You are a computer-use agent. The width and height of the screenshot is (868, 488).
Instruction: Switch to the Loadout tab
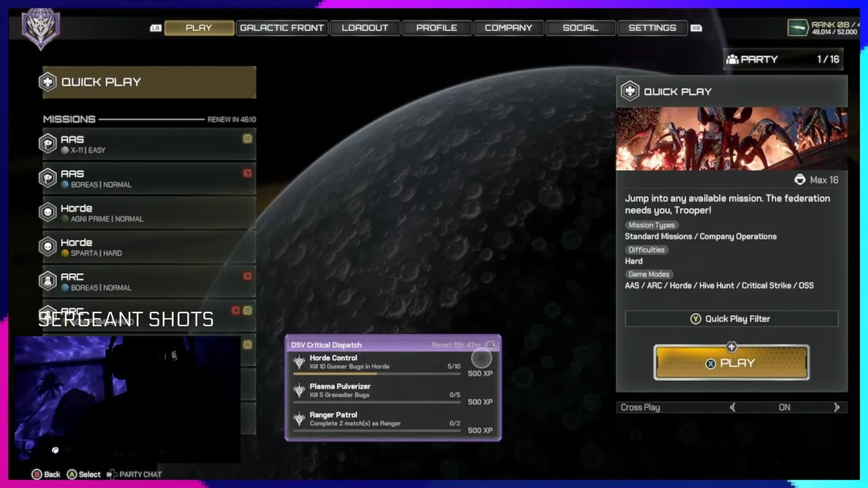(x=365, y=28)
